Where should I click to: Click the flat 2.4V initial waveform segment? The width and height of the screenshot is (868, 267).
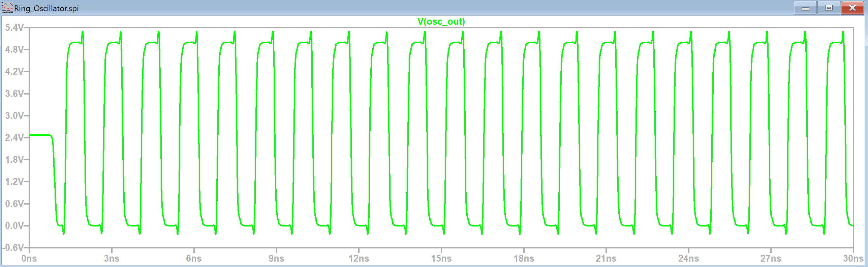click(x=40, y=135)
